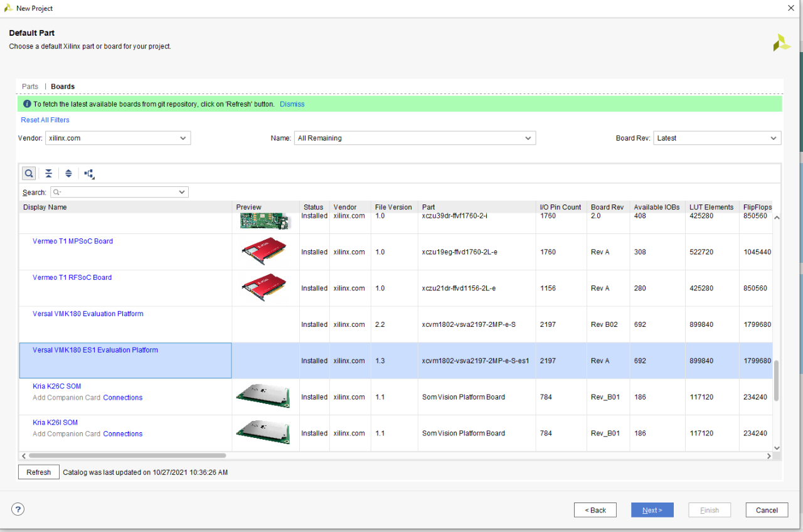Click the Next button
Screen dimensions: 803x532
pyautogui.click(x=652, y=510)
